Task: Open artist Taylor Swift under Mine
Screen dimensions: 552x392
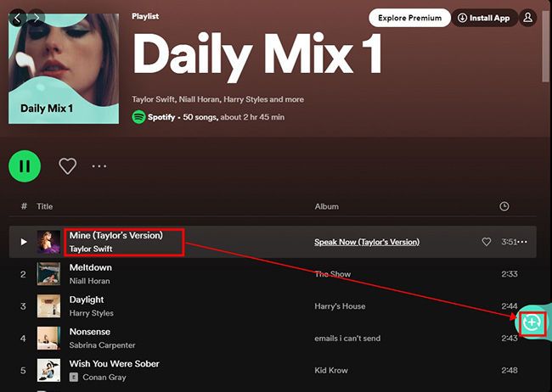Action: 91,249
